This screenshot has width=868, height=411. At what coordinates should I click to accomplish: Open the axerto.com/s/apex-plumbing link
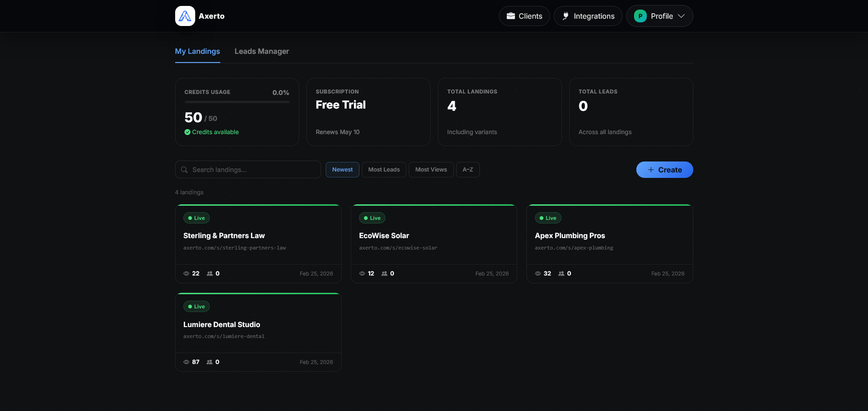point(574,248)
